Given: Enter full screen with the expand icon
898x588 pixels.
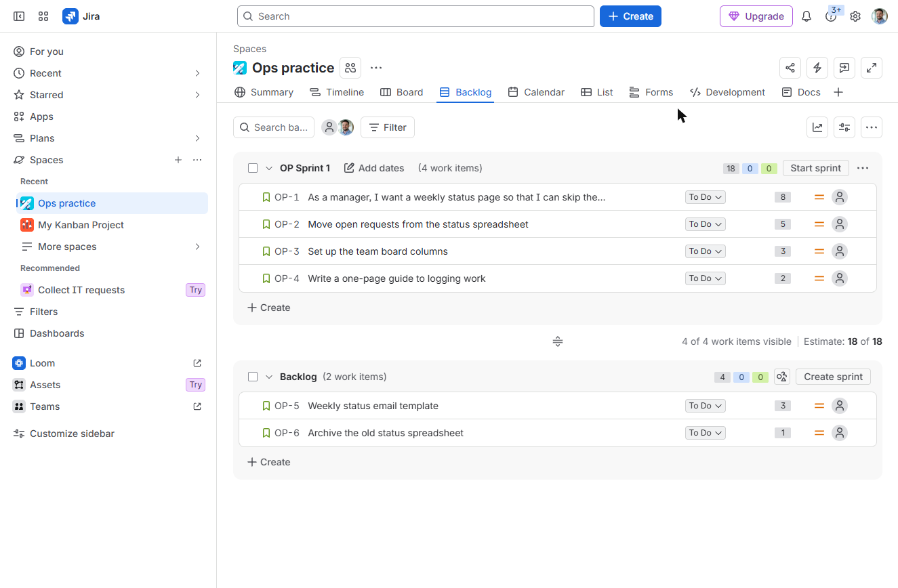Looking at the screenshot, I should coord(872,68).
